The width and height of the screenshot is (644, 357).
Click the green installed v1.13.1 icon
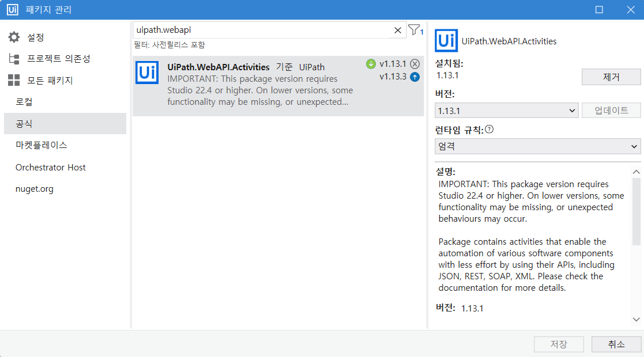click(371, 64)
